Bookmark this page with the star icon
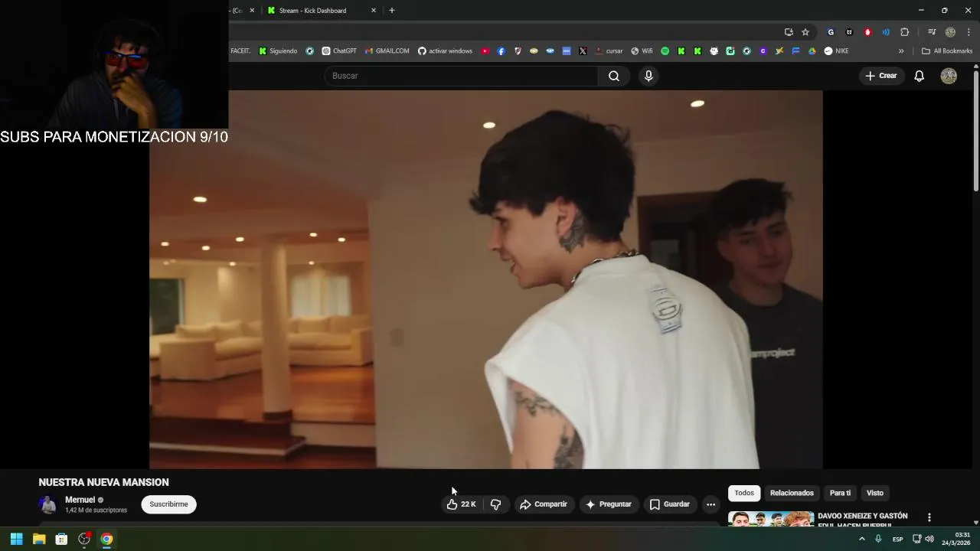The height and width of the screenshot is (551, 980). pos(805,32)
